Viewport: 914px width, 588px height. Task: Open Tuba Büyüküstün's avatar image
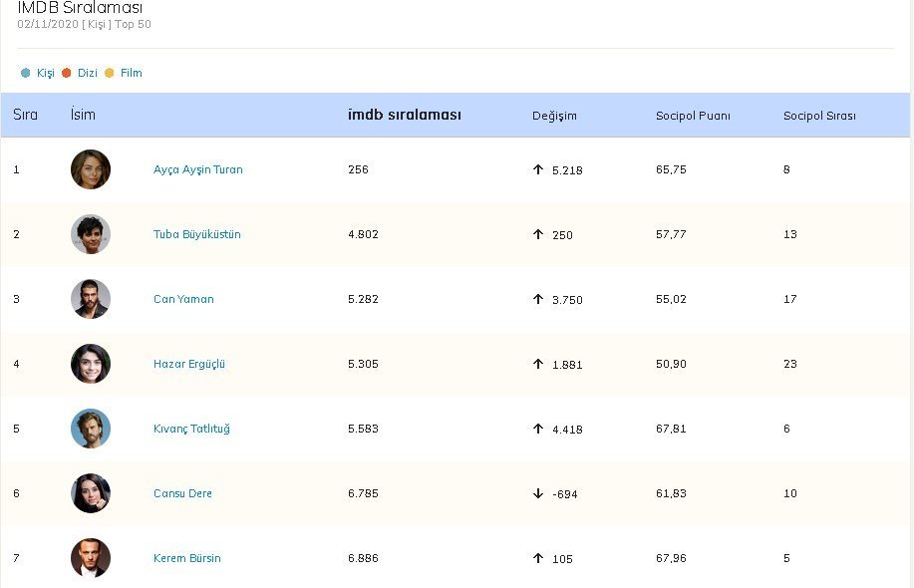click(91, 234)
